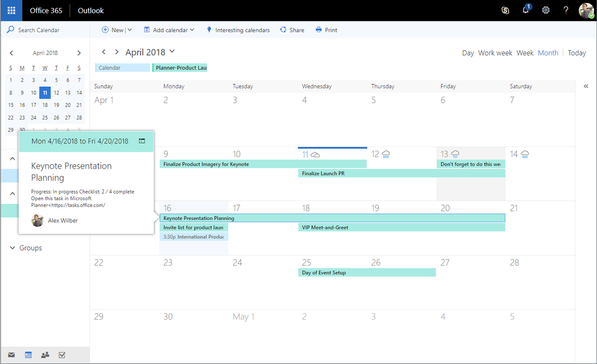Switch to Work week view
The image size is (597, 364).
[x=495, y=53]
